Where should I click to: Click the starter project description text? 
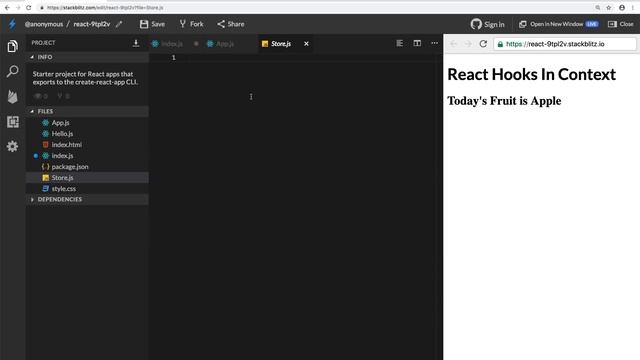coord(85,78)
